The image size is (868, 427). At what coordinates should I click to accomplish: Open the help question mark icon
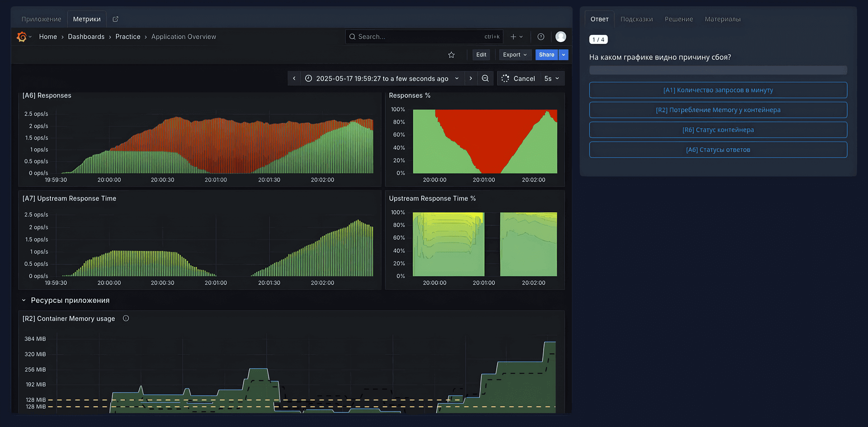[x=541, y=37]
